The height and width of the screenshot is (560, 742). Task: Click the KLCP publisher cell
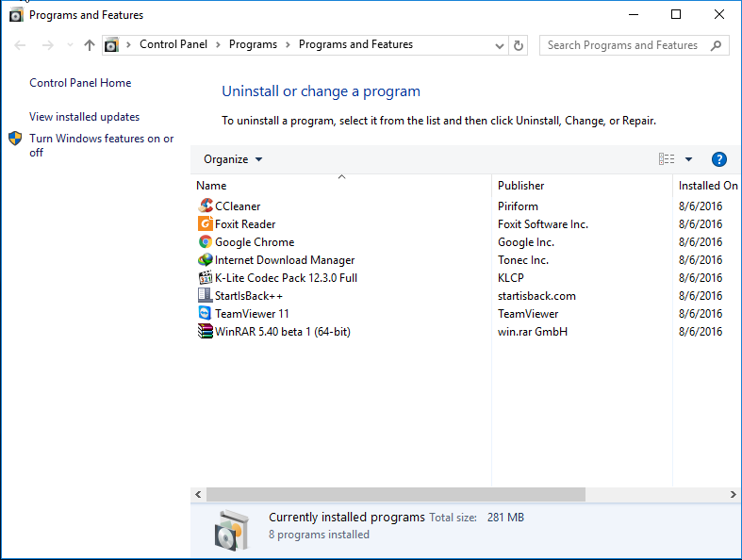(511, 278)
